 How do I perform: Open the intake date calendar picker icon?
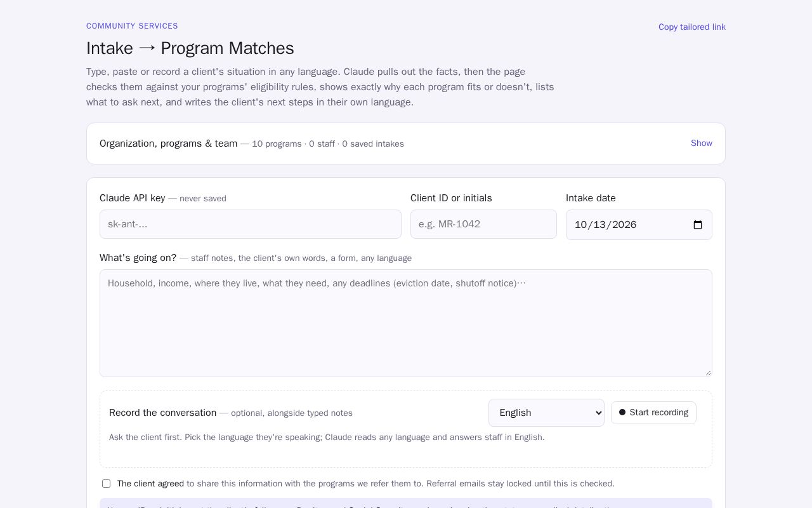click(x=698, y=225)
